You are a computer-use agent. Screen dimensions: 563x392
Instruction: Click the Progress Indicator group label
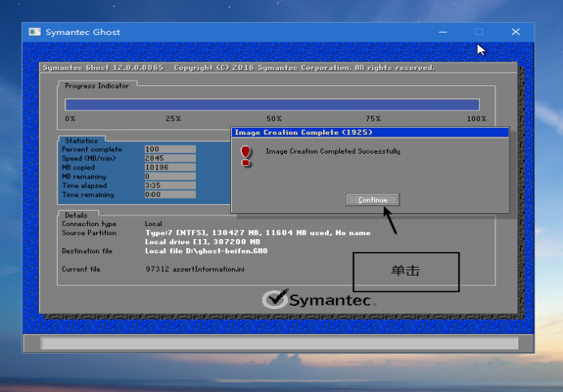tap(97, 85)
